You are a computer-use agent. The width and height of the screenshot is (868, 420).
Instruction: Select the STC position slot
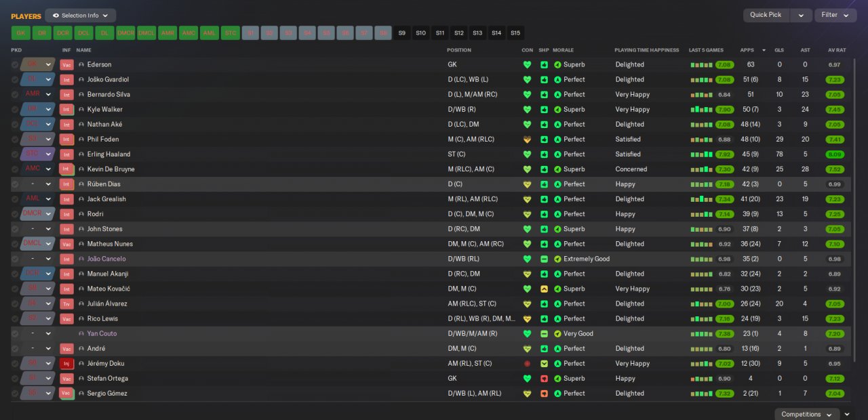pos(231,33)
